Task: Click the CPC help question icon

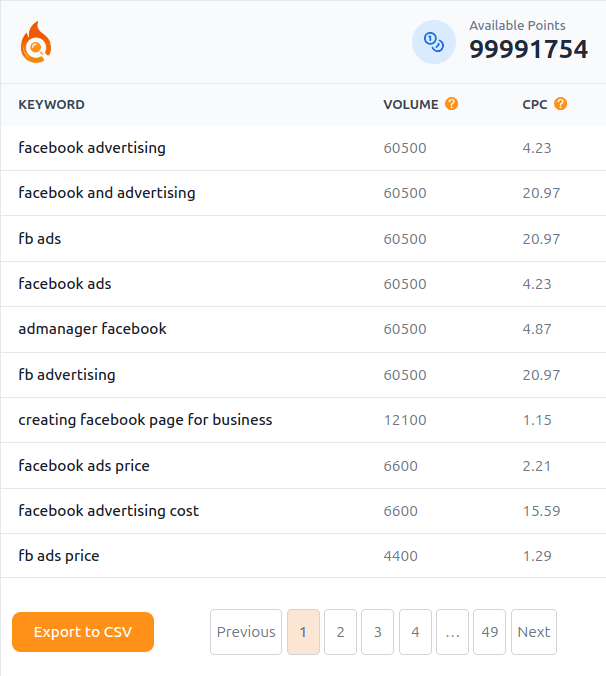Action: (561, 103)
